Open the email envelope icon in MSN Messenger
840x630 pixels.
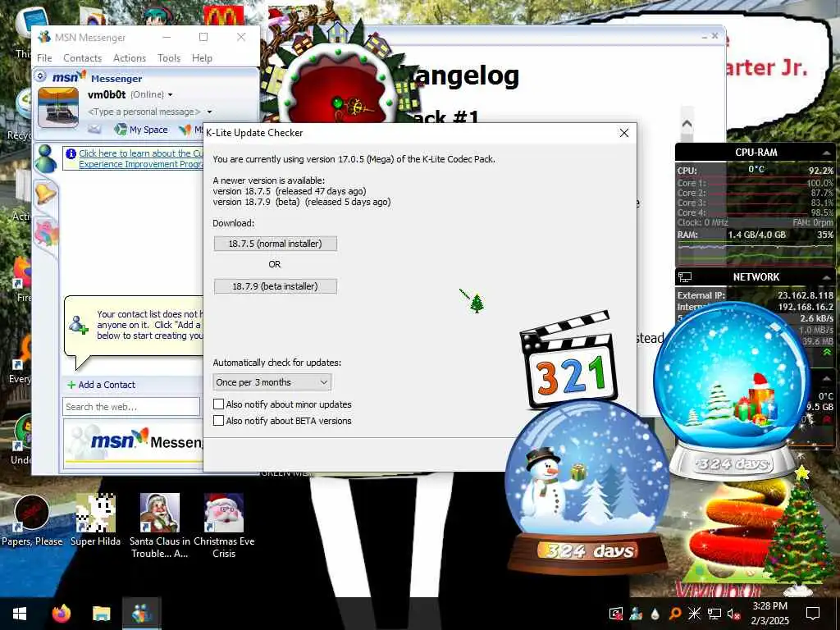[x=94, y=129]
